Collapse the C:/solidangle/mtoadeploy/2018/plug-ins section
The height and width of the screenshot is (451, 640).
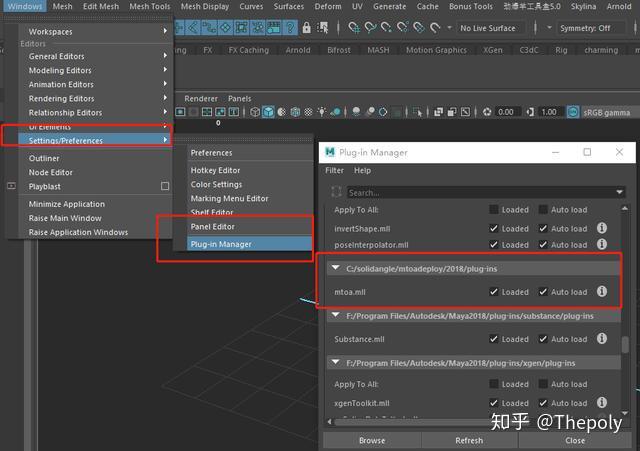336,268
